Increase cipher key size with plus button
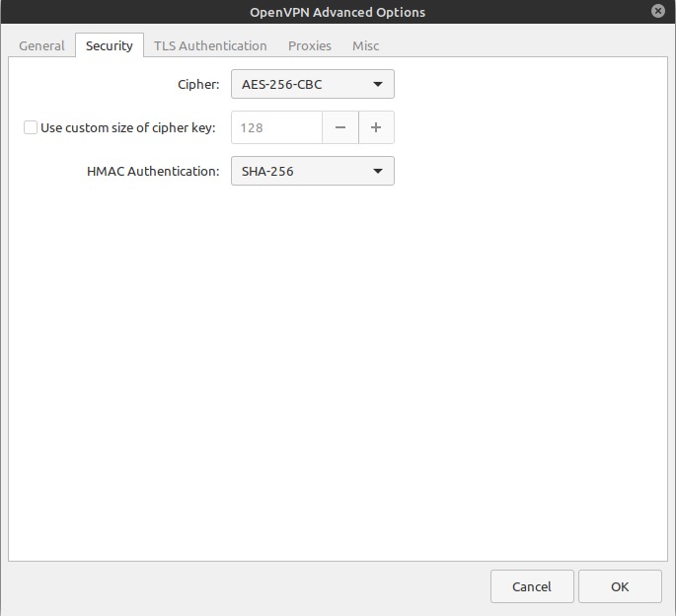The height and width of the screenshot is (616, 676). coord(376,127)
